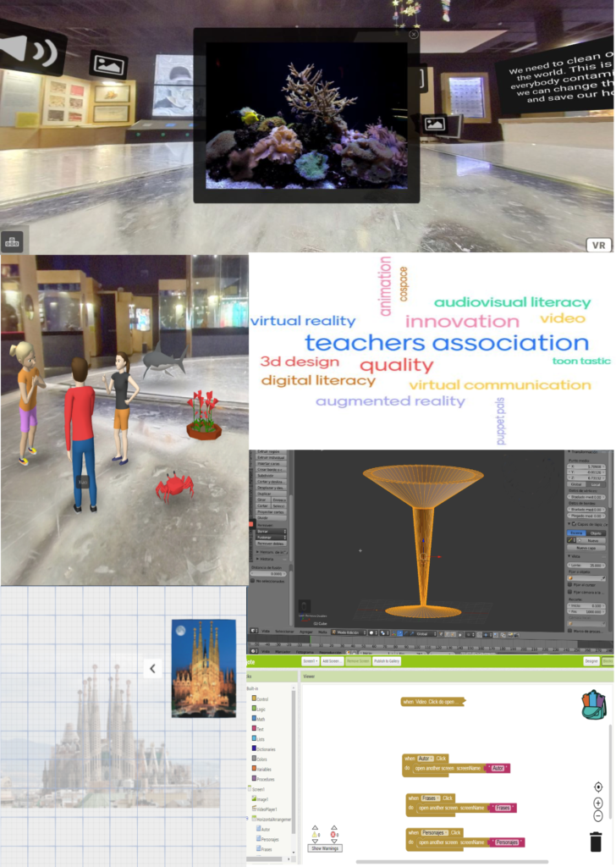616x867 pixels.
Task: Open the Screen1 dropdown in App Inventor
Action: tap(310, 660)
